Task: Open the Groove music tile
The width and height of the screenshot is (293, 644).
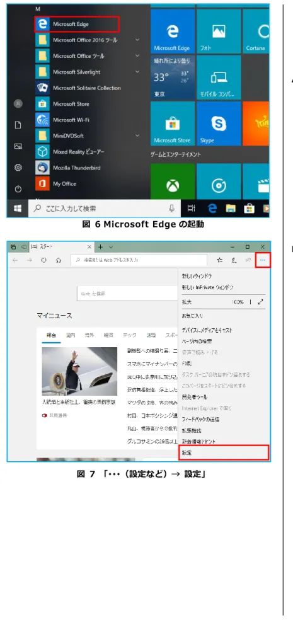Action: click(219, 182)
